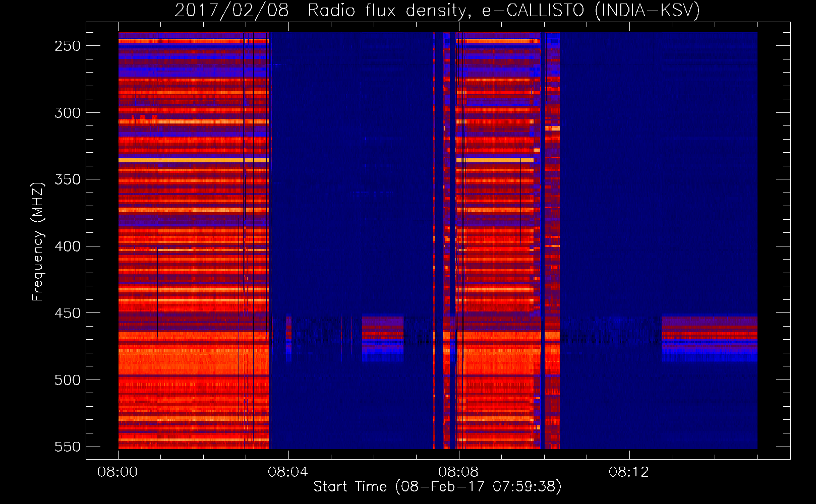Click the 08:08 time tick label
This screenshot has height=504, width=816.
pos(458,472)
